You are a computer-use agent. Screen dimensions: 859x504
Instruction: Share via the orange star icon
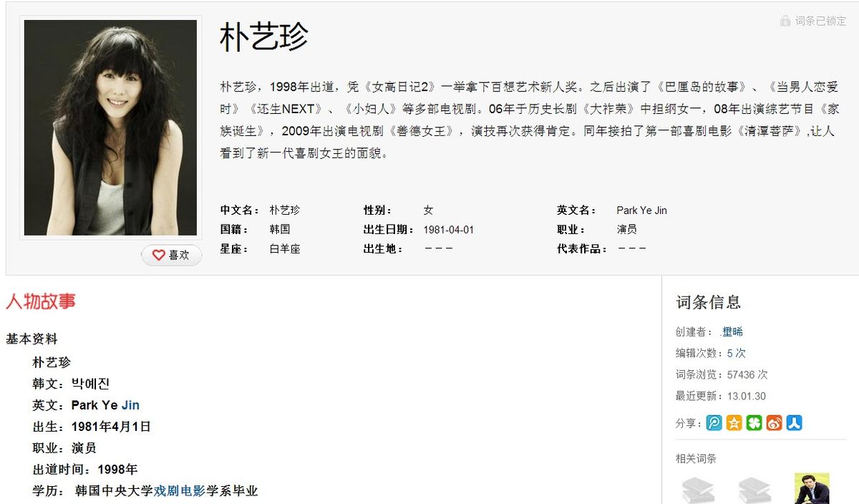tap(734, 423)
